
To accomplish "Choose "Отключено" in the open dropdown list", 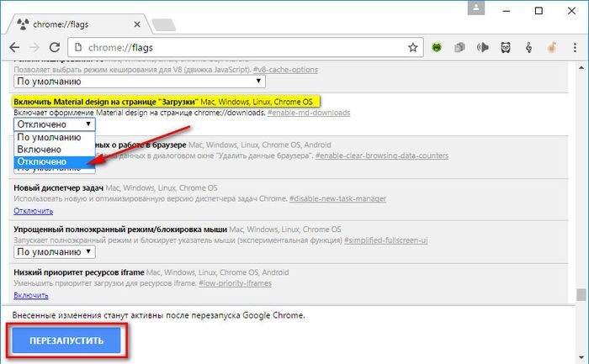I will [x=42, y=161].
